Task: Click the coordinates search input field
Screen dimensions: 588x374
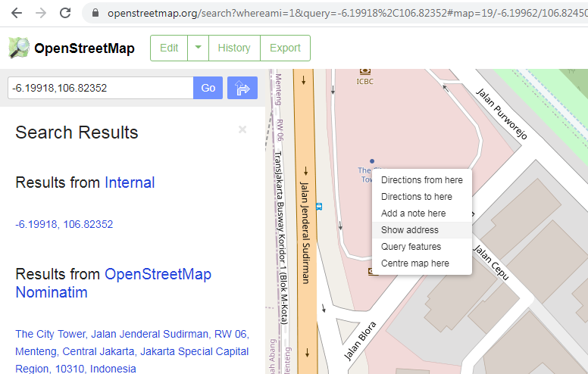Action: click(101, 88)
